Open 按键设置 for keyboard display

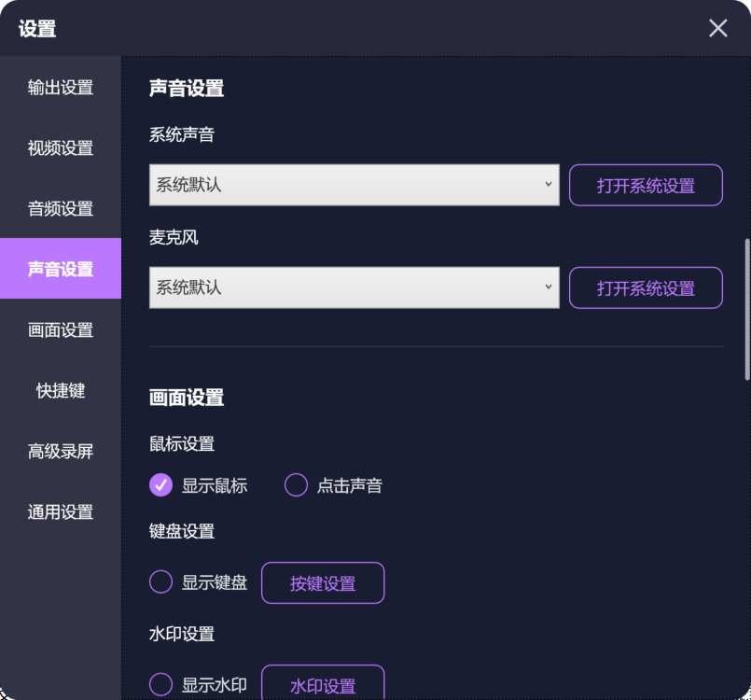[x=322, y=582]
